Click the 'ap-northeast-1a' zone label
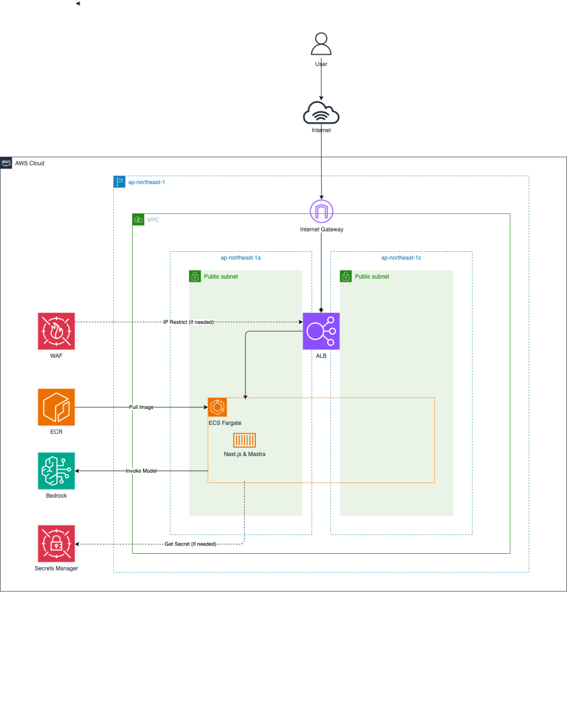Screen dimensions: 567x728 [241, 258]
